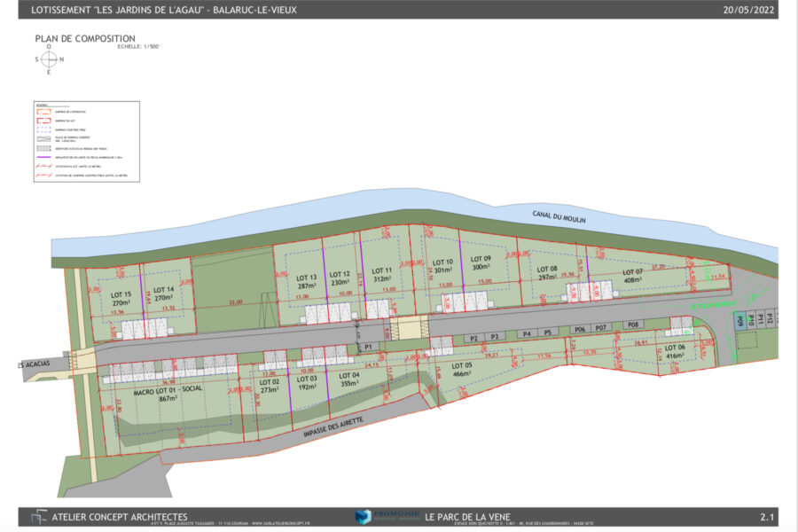Click the blue P09 parking spot
The width and height of the screenshot is (798, 532).
coord(740,321)
